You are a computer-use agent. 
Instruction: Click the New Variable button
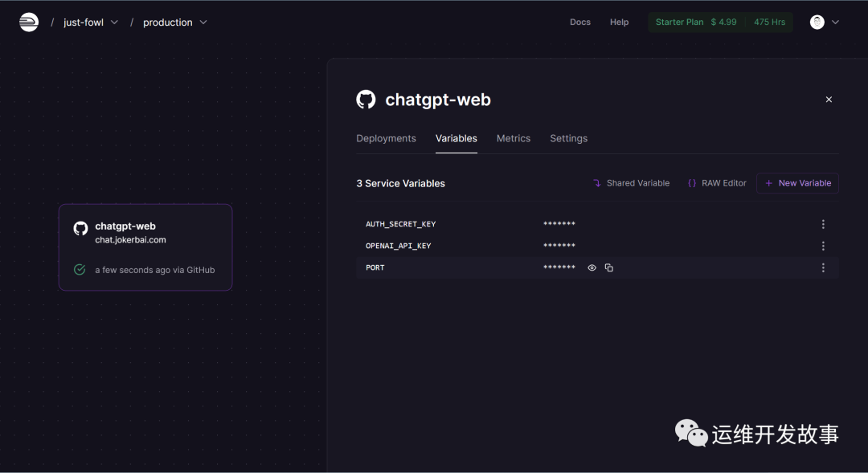pos(798,183)
